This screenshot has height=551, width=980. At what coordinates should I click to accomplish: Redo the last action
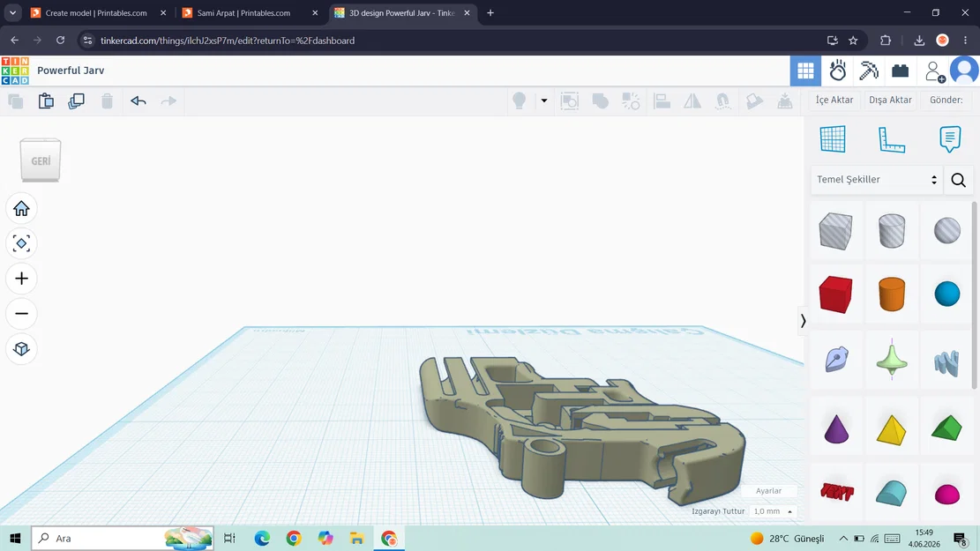[x=168, y=101]
